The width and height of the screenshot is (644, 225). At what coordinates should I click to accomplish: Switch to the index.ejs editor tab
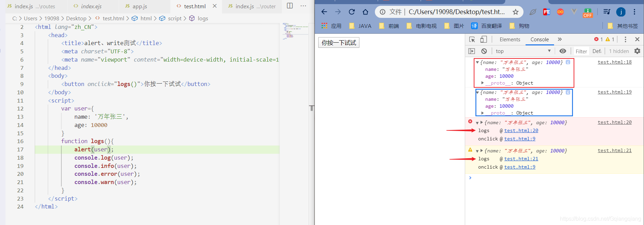tap(91, 6)
